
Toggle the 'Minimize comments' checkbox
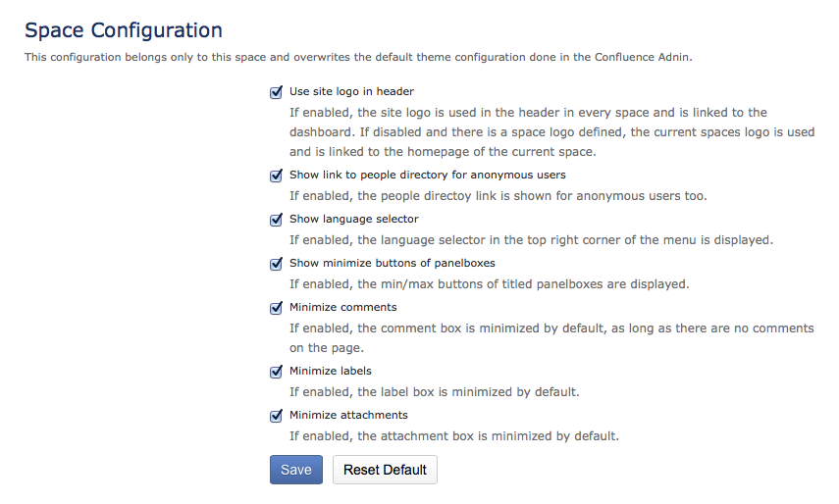277,308
